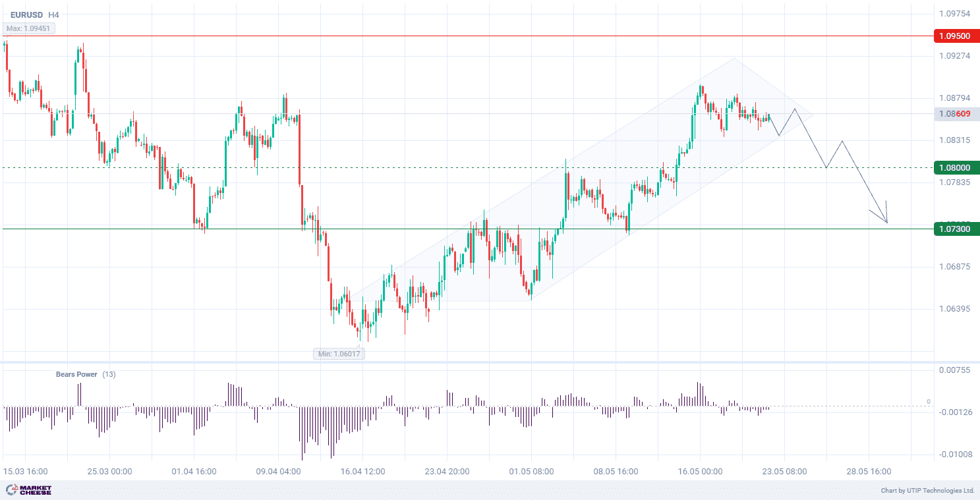The height and width of the screenshot is (500, 980).
Task: Click the 25.03 00:00 time axis label
Action: (109, 472)
